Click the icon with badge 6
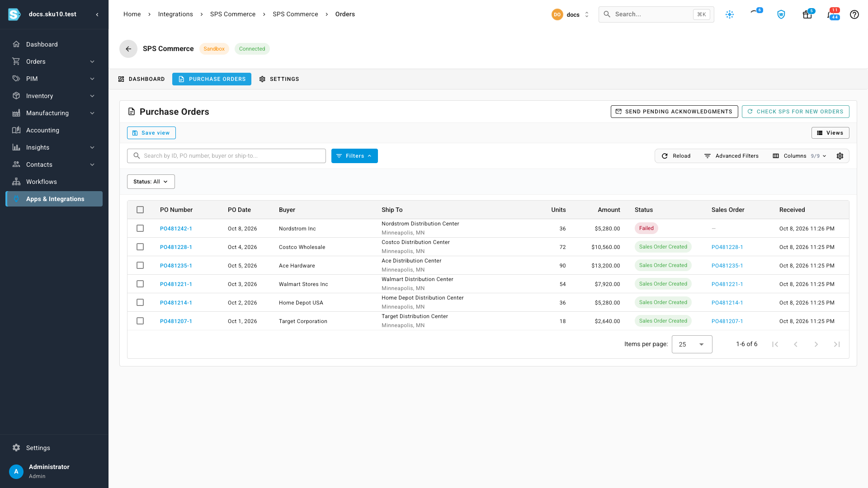The height and width of the screenshot is (488, 868). tap(755, 13)
